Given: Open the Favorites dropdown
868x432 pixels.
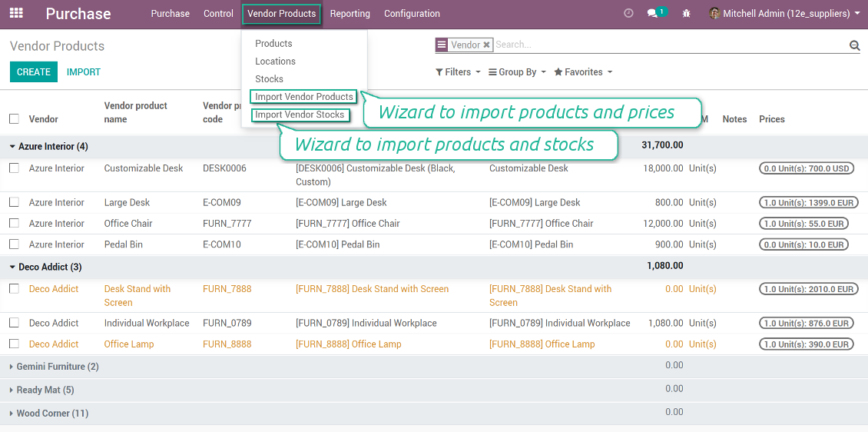Looking at the screenshot, I should click(583, 72).
